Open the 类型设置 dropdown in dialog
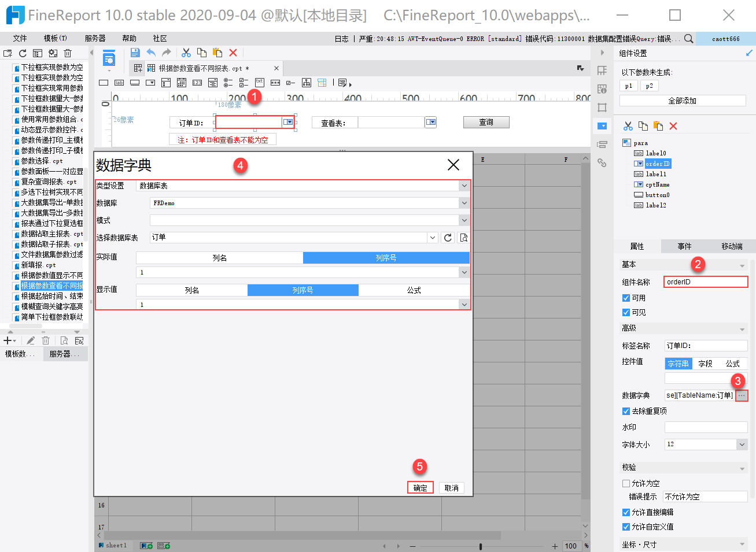756x552 pixels. 464,186
